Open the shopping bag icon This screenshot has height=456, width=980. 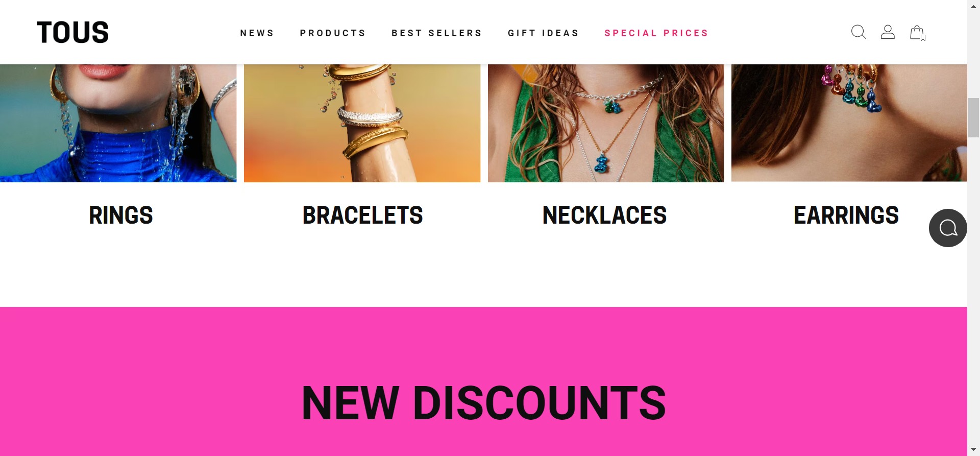[x=918, y=33]
